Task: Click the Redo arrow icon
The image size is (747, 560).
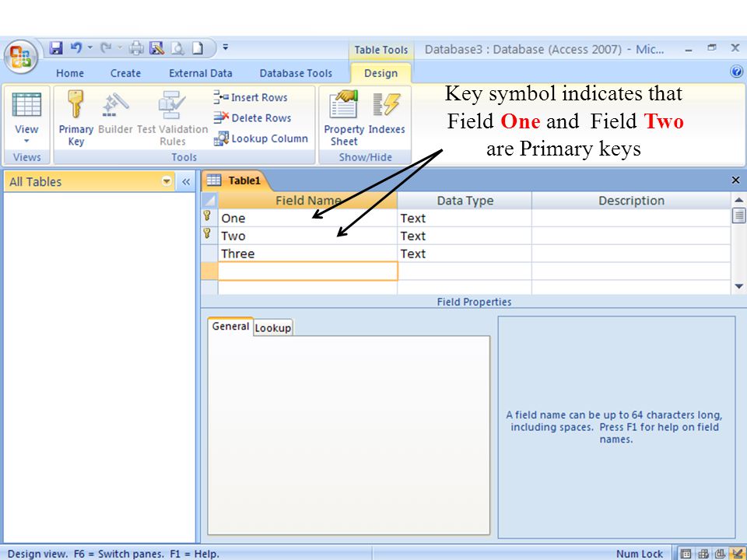Action: (x=106, y=47)
